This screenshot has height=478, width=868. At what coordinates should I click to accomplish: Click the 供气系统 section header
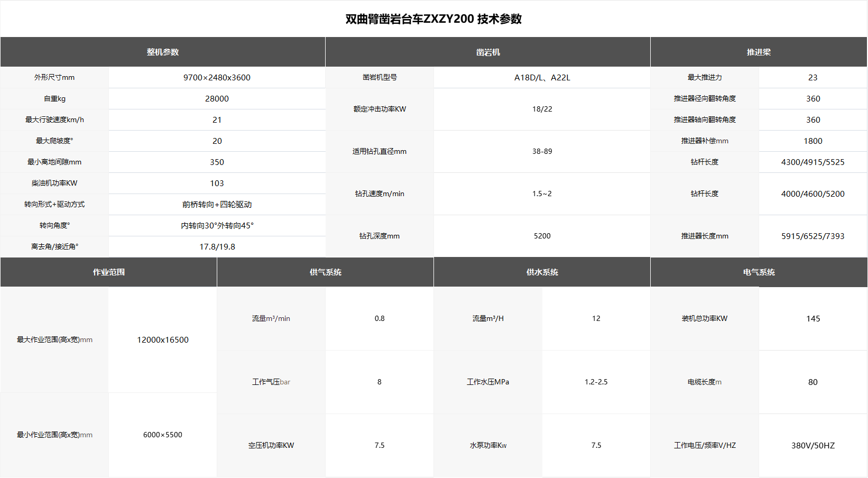325,272
